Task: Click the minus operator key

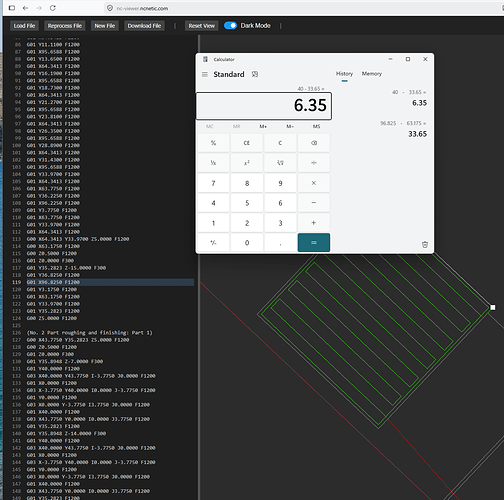Action: pos(314,203)
